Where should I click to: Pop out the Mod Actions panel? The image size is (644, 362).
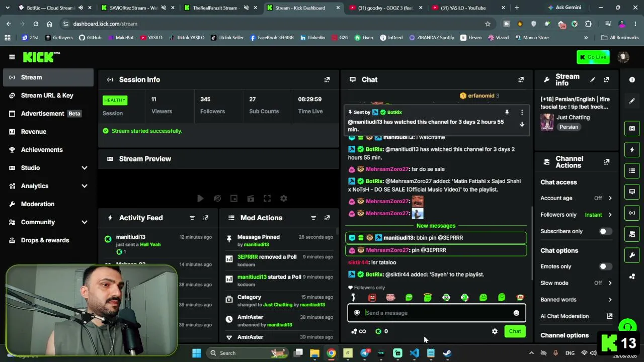click(327, 218)
